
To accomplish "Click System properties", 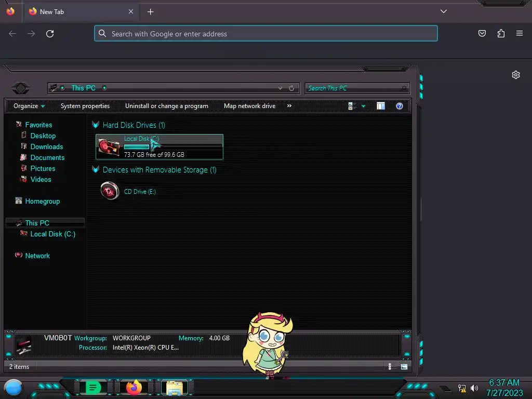I will 85,106.
